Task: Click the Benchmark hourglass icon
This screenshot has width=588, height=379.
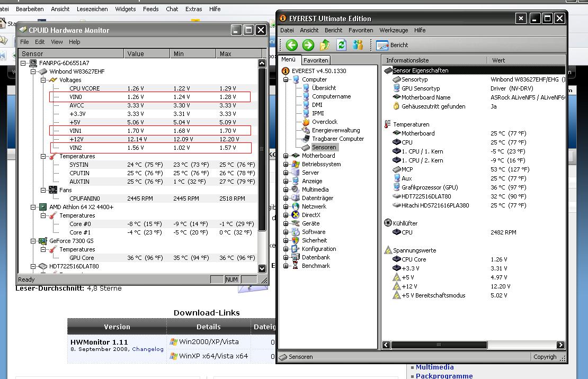Action: [x=296, y=266]
